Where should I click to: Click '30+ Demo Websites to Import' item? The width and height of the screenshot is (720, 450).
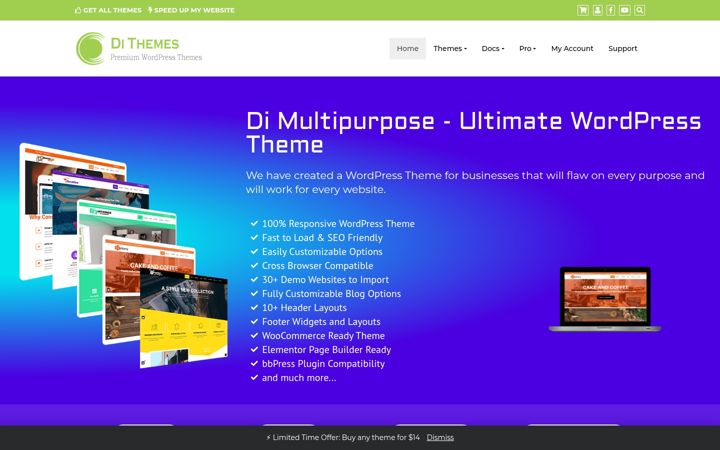click(x=320, y=280)
